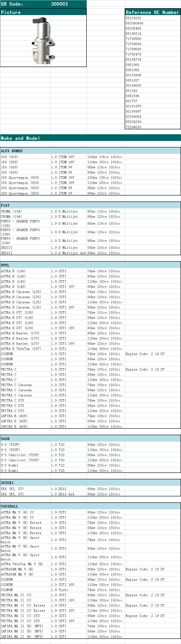This screenshot has width=181, height=644.
Task: Select the "1.9 D Multijet 4x4" engine cell
Action: point(68,253)
